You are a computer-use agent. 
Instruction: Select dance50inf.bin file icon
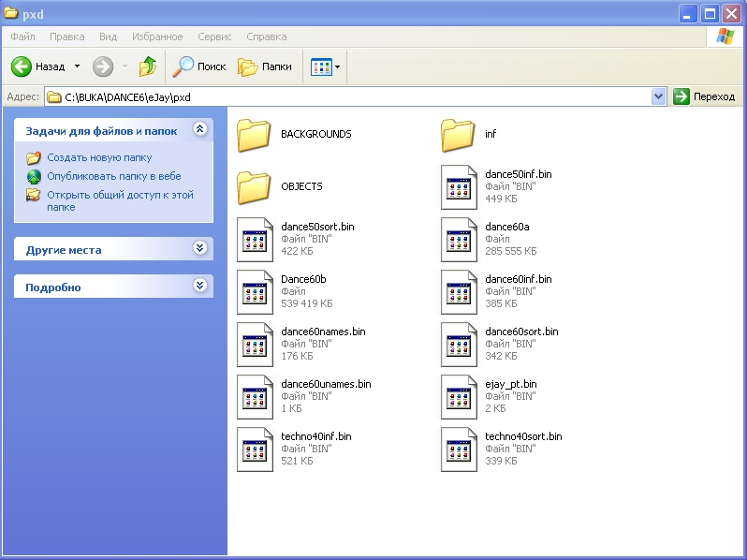tap(459, 187)
